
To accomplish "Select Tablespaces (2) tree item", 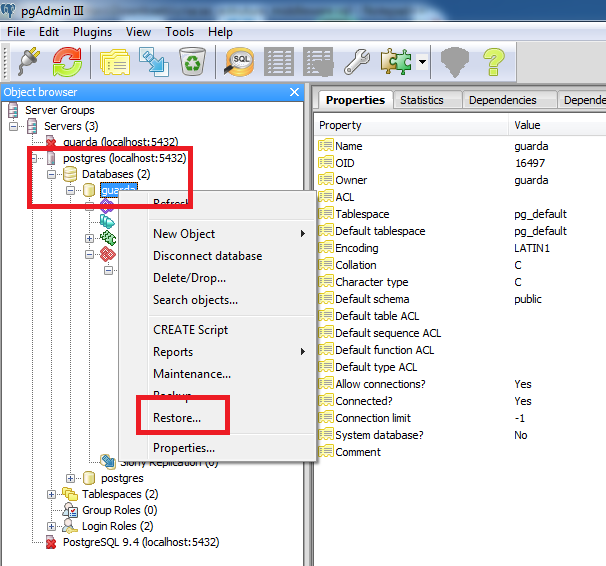I will (120, 494).
